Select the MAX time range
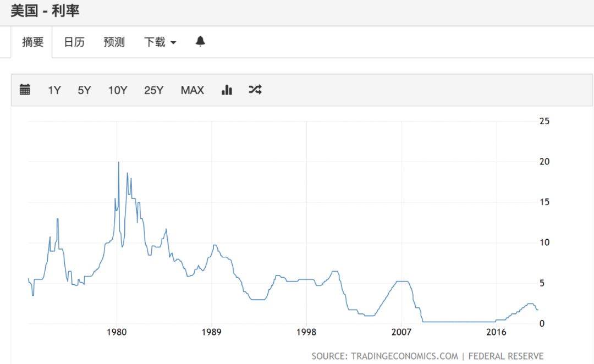Viewport: 594px width, 364px height. pos(192,90)
